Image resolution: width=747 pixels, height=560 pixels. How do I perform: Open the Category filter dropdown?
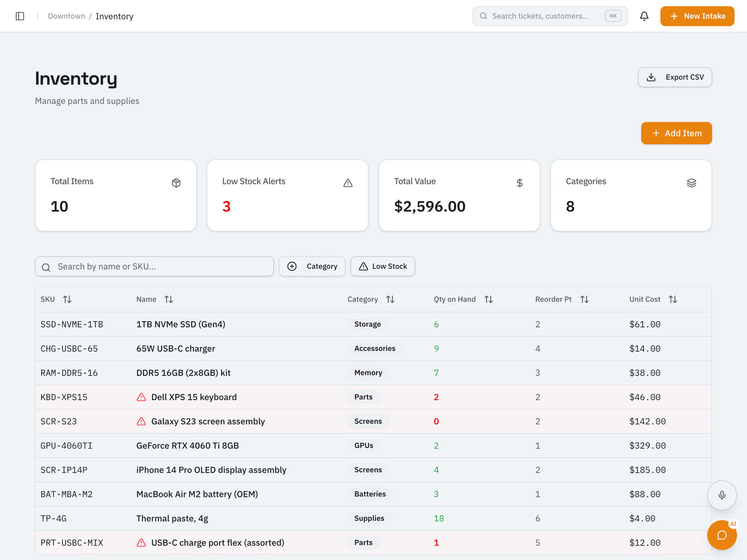[x=312, y=266]
